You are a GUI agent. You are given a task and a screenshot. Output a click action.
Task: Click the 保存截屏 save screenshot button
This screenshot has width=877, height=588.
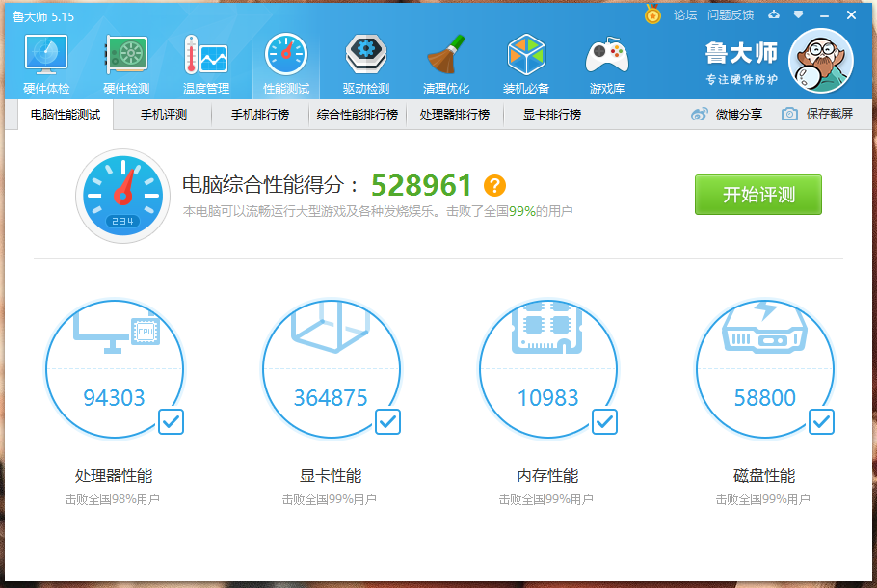817,114
